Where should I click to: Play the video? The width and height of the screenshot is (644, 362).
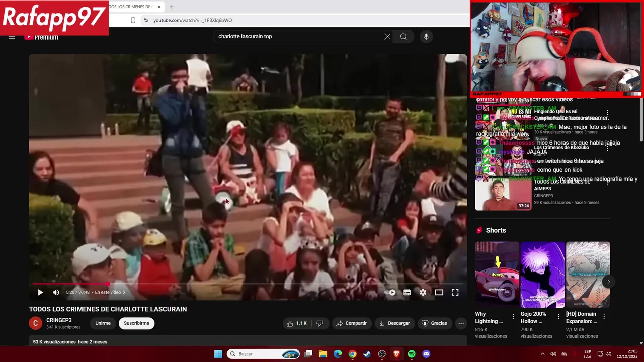coord(40,292)
